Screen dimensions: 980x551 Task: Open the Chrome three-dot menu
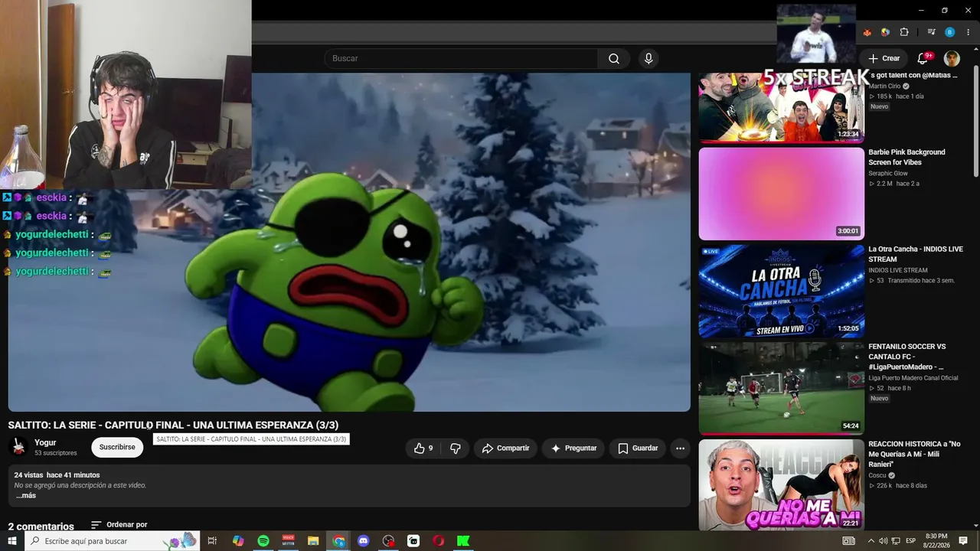(968, 32)
